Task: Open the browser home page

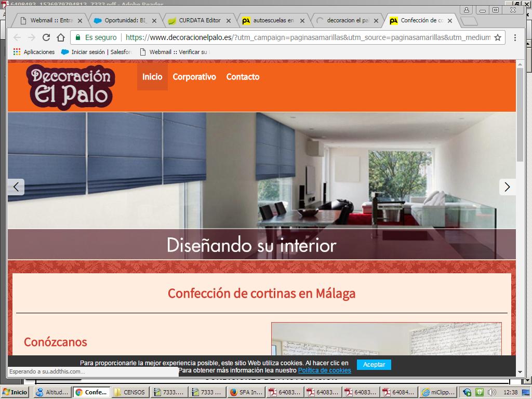Action: coord(60,37)
